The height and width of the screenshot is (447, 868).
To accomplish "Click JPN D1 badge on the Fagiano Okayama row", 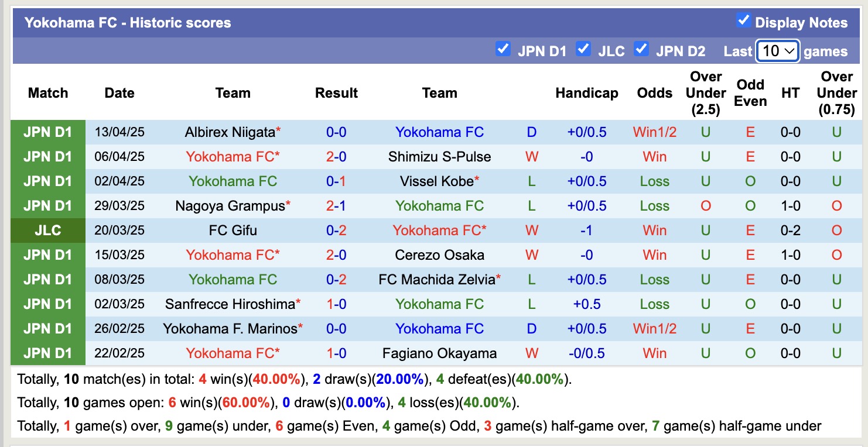I will click(x=47, y=353).
